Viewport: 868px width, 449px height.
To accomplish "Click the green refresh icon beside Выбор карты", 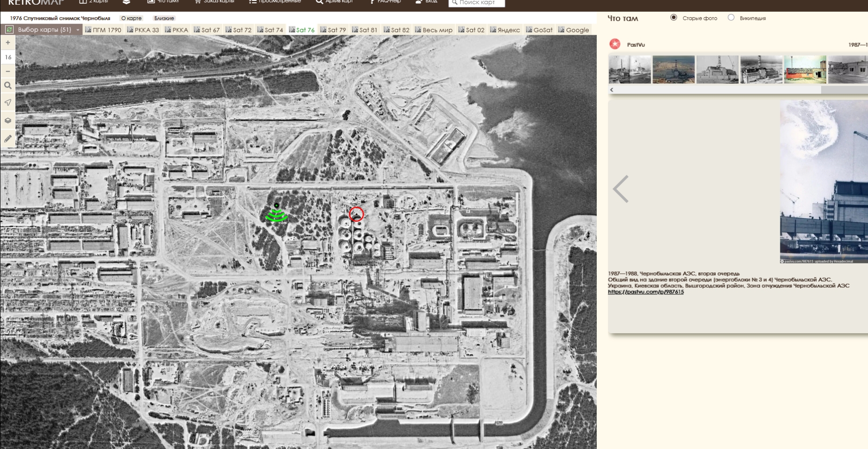I will click(9, 30).
